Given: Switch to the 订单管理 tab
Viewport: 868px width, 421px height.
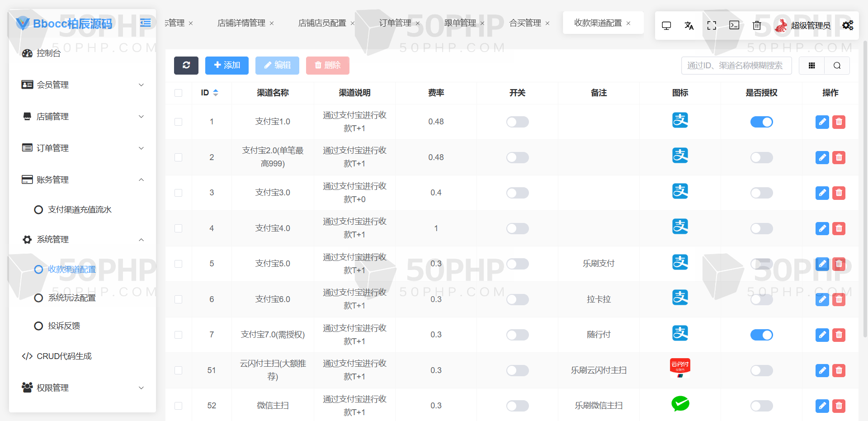Looking at the screenshot, I should point(395,23).
